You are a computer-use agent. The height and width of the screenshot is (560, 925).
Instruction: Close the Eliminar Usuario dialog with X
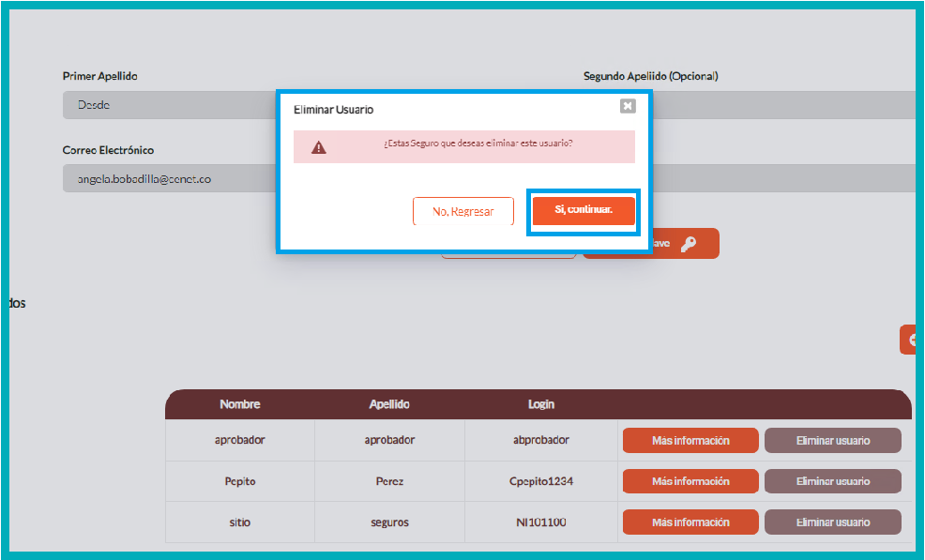pos(628,106)
